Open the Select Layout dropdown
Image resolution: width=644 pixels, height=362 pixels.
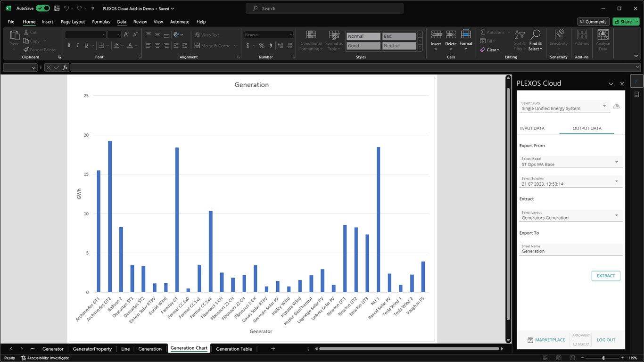point(571,215)
